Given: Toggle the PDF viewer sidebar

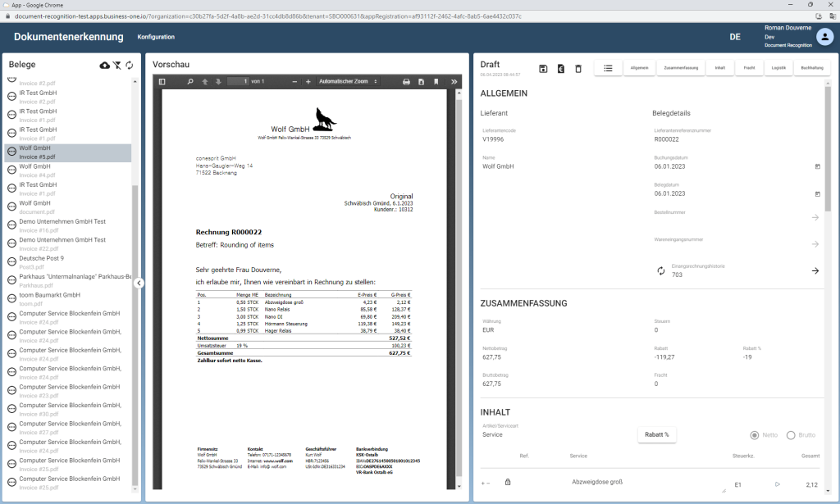Looking at the screenshot, I should (x=162, y=82).
